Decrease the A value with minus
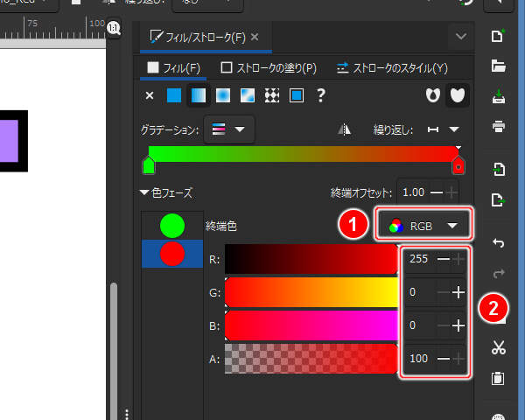Image resolution: width=525 pixels, height=420 pixels. point(444,359)
